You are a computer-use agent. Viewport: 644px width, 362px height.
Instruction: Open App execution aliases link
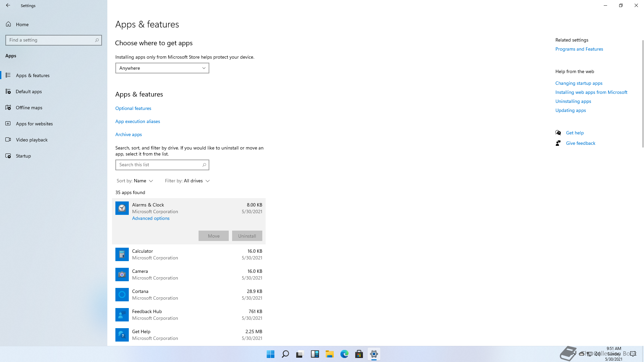138,121
